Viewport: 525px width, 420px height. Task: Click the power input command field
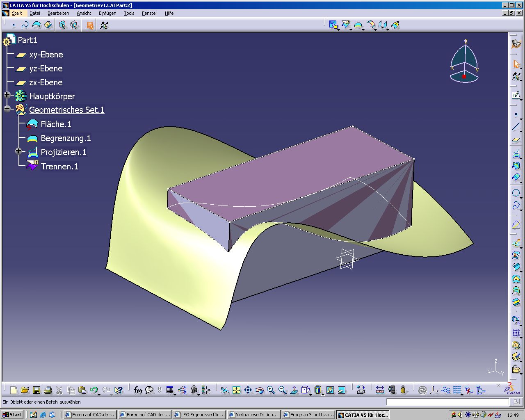click(448, 402)
